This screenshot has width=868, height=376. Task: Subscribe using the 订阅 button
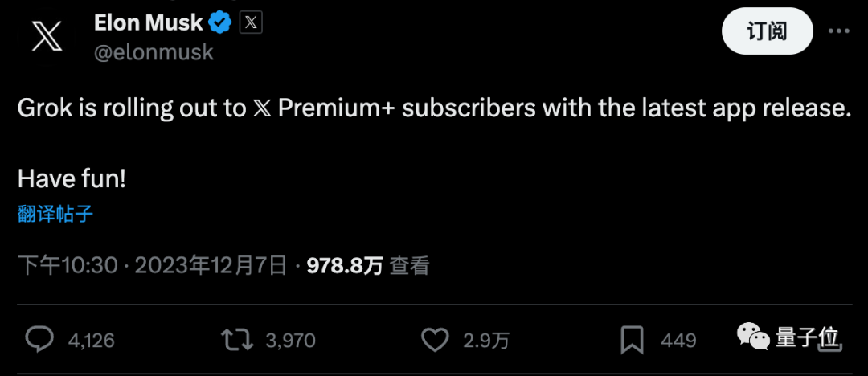click(x=768, y=31)
